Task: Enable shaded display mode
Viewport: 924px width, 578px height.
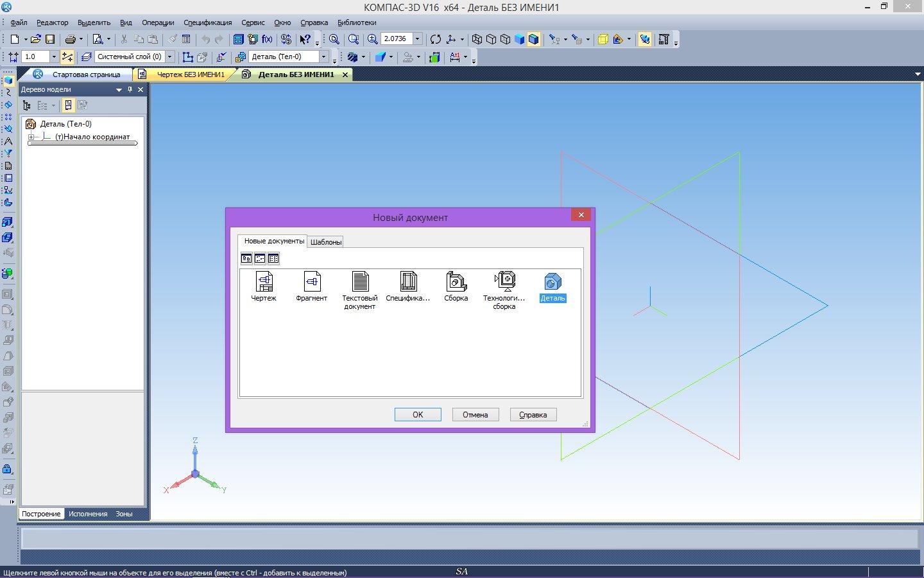Action: [x=520, y=39]
